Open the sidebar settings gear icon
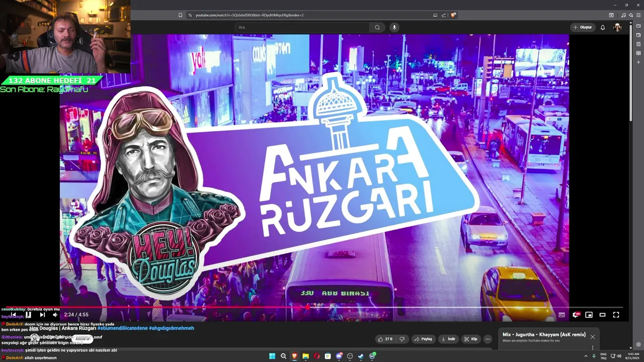644x362 pixels. tap(638, 344)
